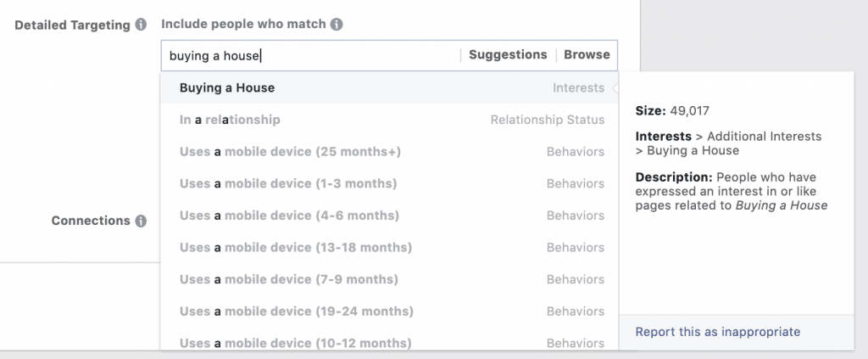Image resolution: width=868 pixels, height=359 pixels.
Task: Choose Uses a mobile device (10-12 months)
Action: pyautogui.click(x=390, y=343)
